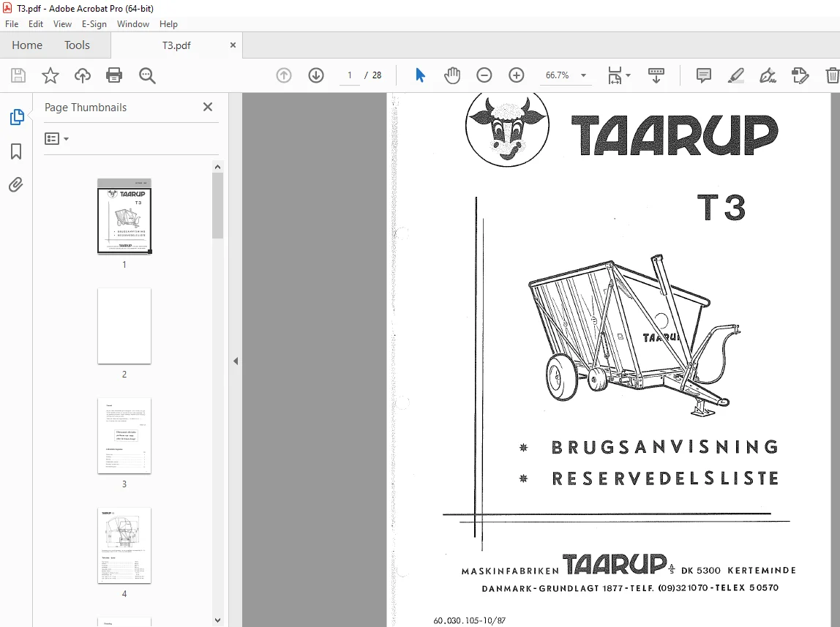The image size is (840, 627).
Task: Click the 'Page Thumbnails' panel title
Action: (86, 107)
